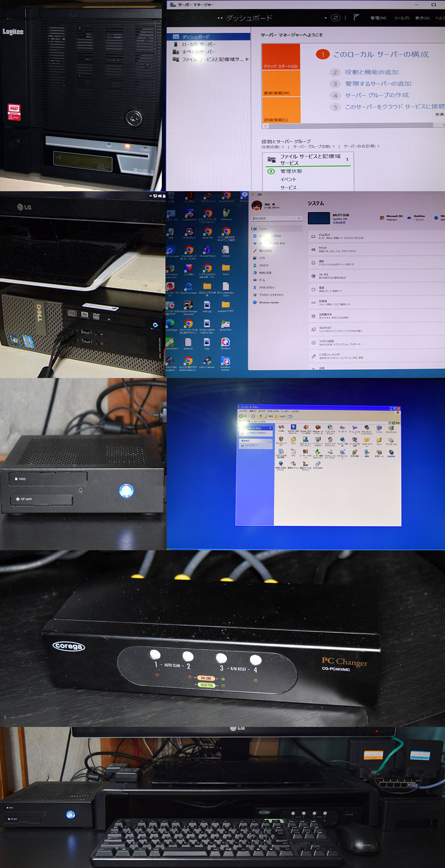This screenshot has width=445, height=868.
Task: Expand the ファイル サービスと記憶域 sidebar arrow
Action: (247, 59)
